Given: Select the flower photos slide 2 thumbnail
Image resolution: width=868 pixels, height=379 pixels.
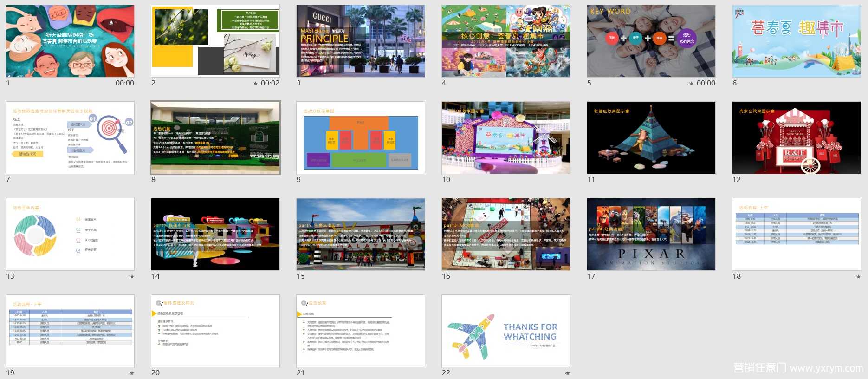Looking at the screenshot, I should pos(215,41).
